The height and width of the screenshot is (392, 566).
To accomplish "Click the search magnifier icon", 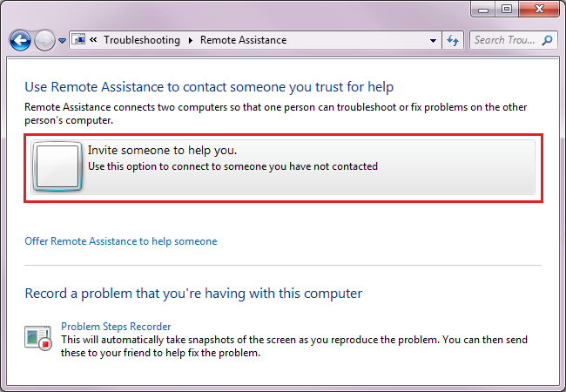I will click(x=547, y=40).
